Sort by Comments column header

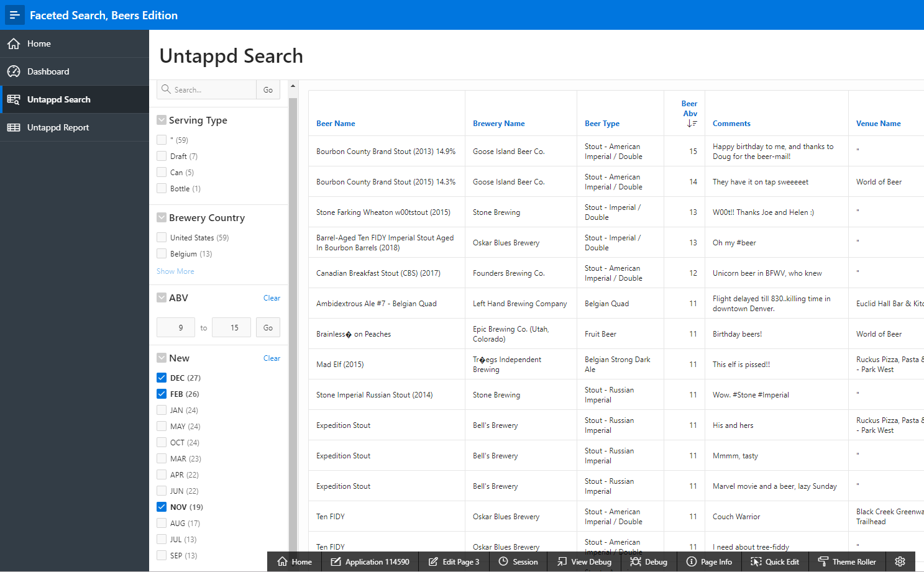pos(731,124)
